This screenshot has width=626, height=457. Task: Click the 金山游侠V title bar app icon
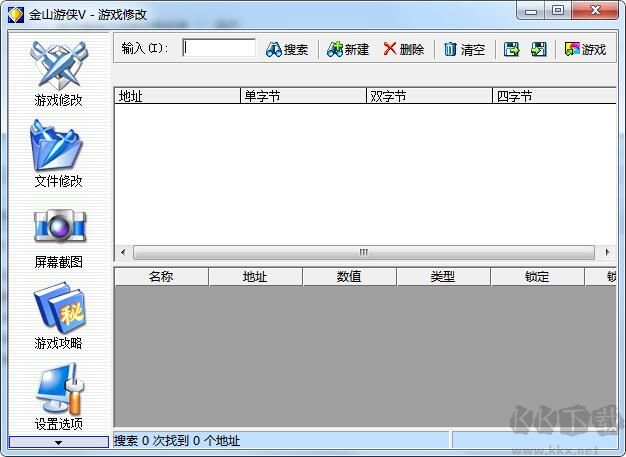tap(16, 15)
